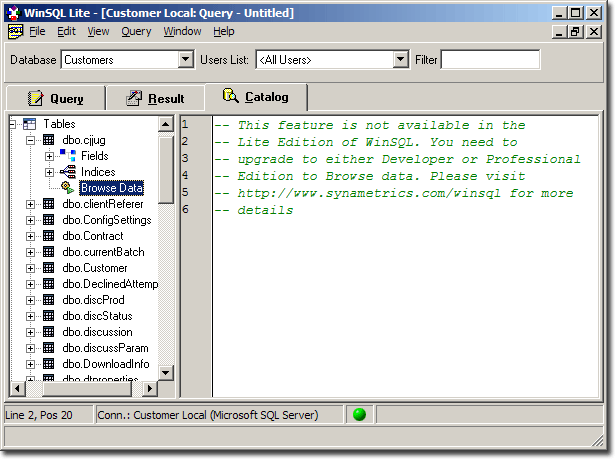Click the tree's scroll left arrow

coord(17,389)
